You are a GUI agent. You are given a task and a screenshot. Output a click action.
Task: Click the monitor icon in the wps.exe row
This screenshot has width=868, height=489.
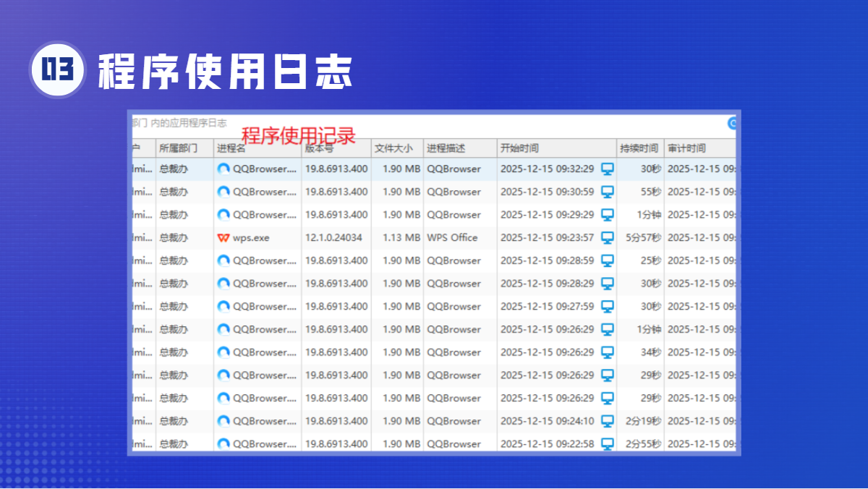pyautogui.click(x=608, y=238)
